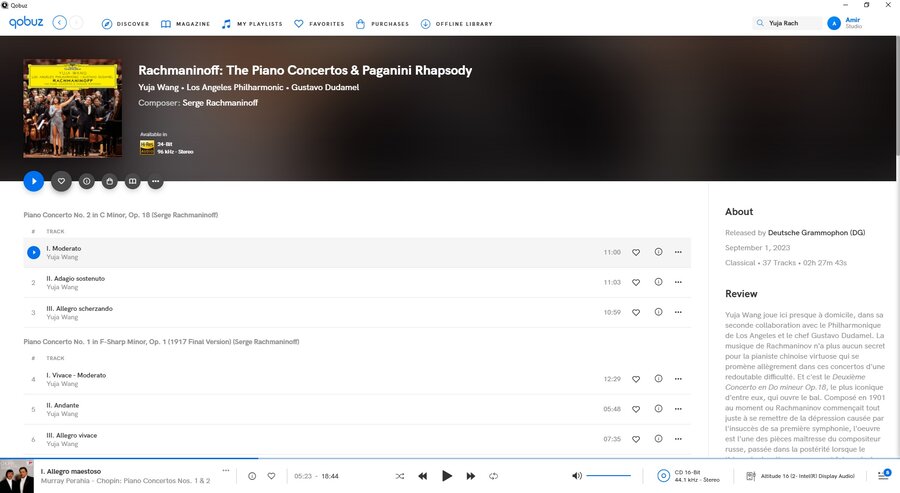Open more options for II. Andante
900x493 pixels.
(x=678, y=409)
